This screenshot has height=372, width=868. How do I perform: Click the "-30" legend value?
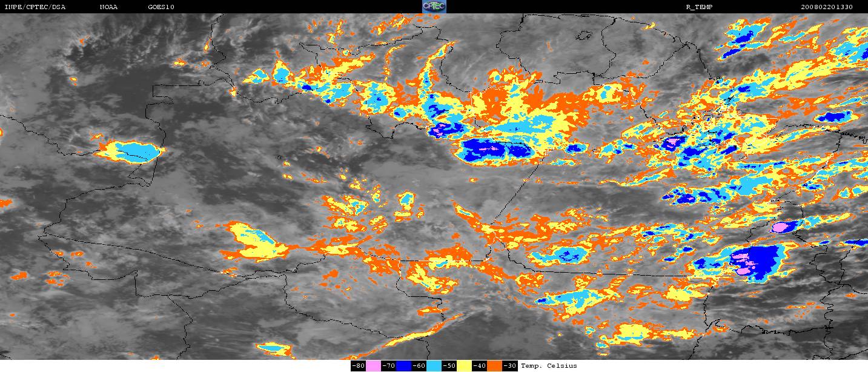509,366
